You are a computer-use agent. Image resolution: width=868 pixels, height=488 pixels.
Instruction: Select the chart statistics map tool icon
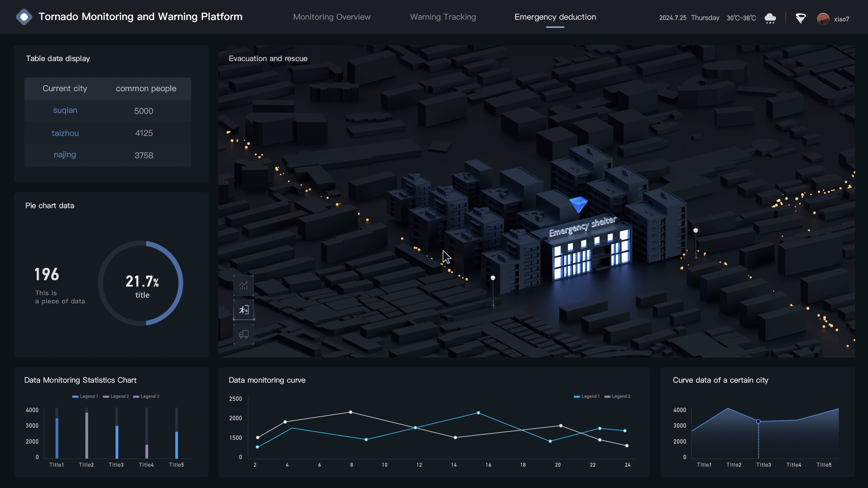coord(243,286)
